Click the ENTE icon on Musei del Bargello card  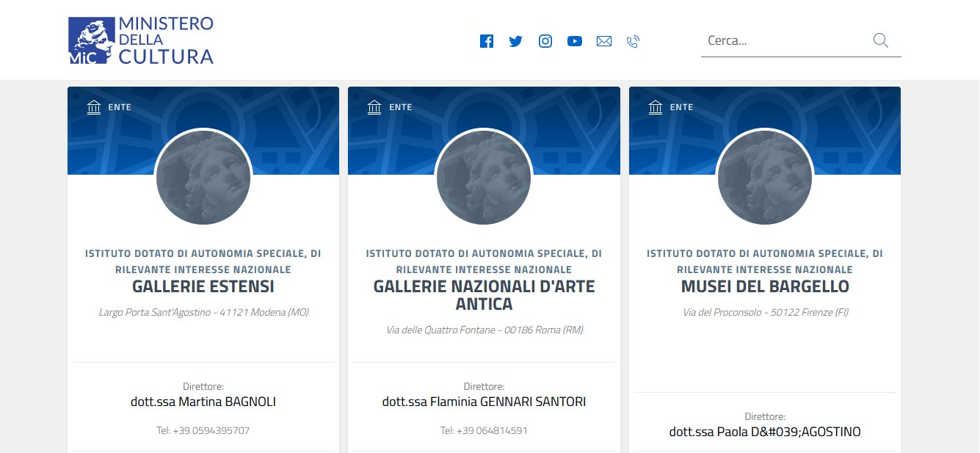tap(656, 106)
